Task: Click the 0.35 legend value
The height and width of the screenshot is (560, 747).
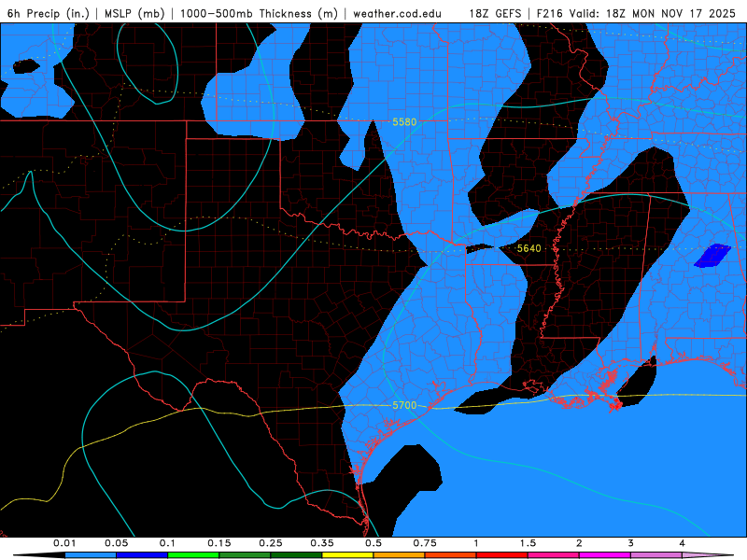Action: pos(322,543)
